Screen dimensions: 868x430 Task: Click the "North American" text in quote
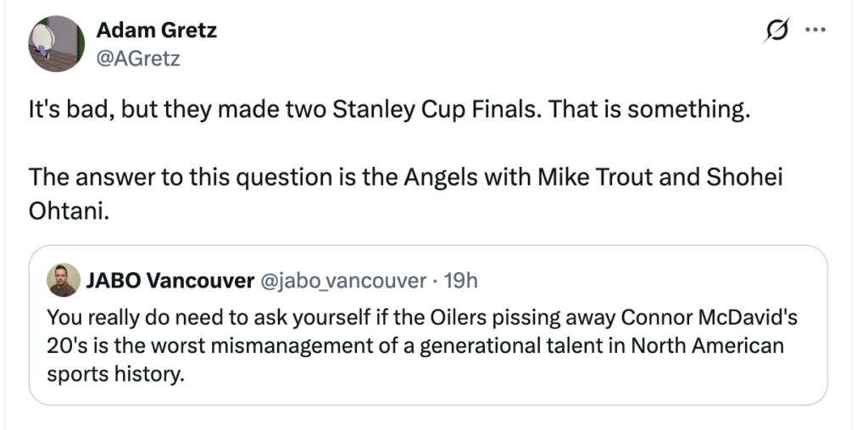click(x=708, y=346)
